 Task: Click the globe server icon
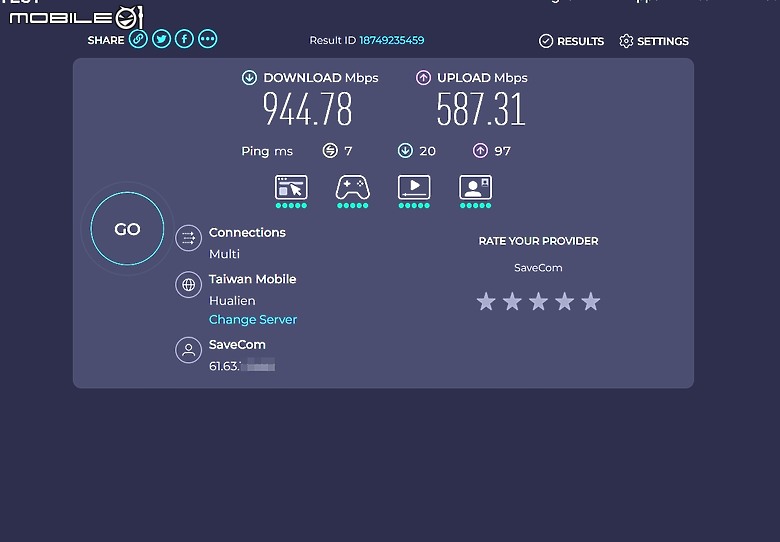tap(189, 284)
